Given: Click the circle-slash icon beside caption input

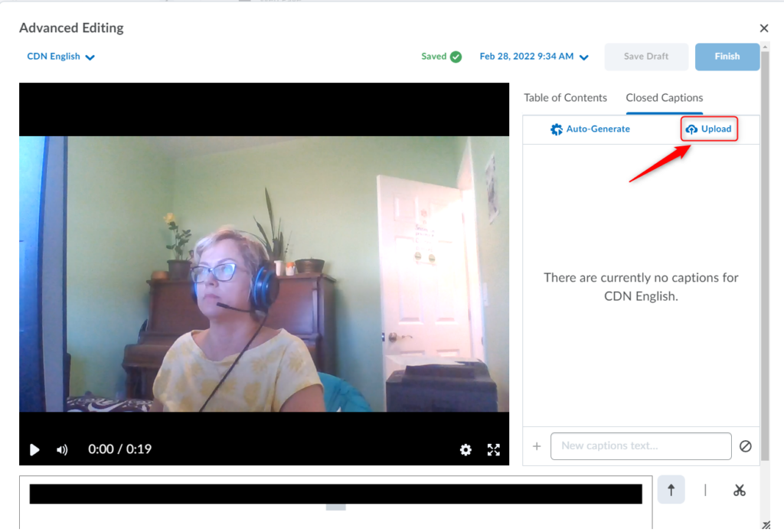Looking at the screenshot, I should (745, 446).
